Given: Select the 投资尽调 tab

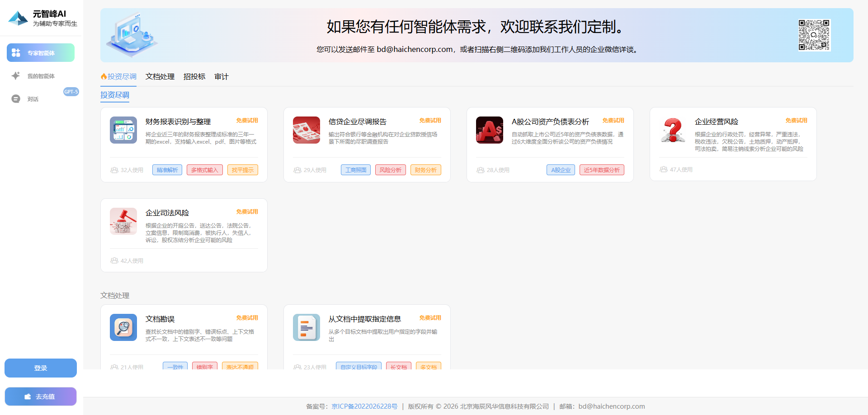Looking at the screenshot, I should (x=118, y=77).
